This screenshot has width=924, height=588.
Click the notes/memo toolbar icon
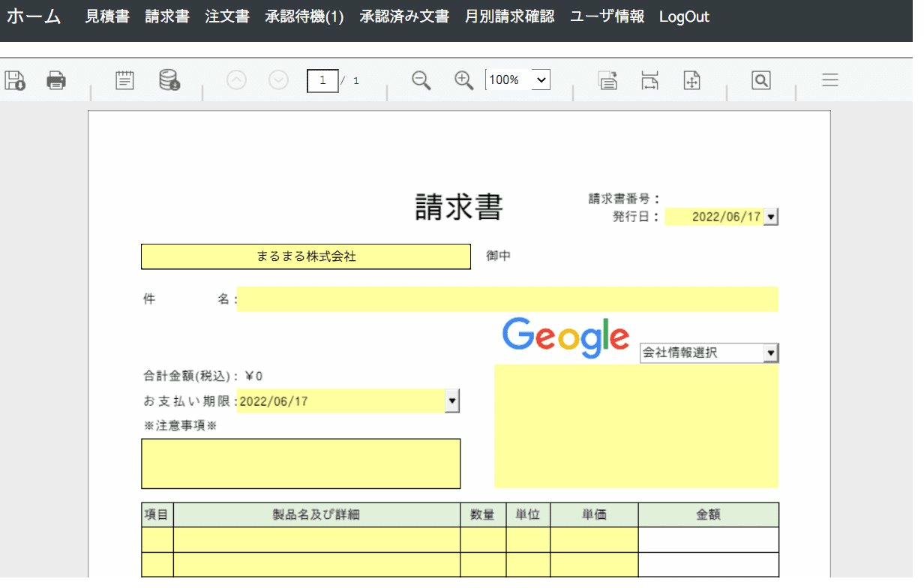click(124, 79)
